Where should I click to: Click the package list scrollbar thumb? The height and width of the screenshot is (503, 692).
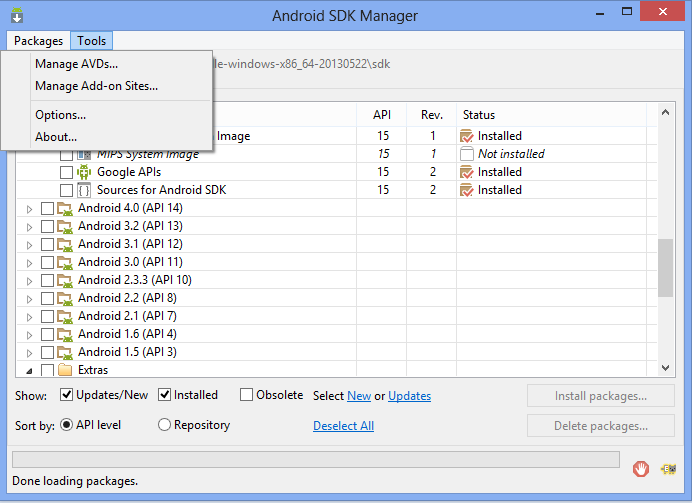point(665,268)
